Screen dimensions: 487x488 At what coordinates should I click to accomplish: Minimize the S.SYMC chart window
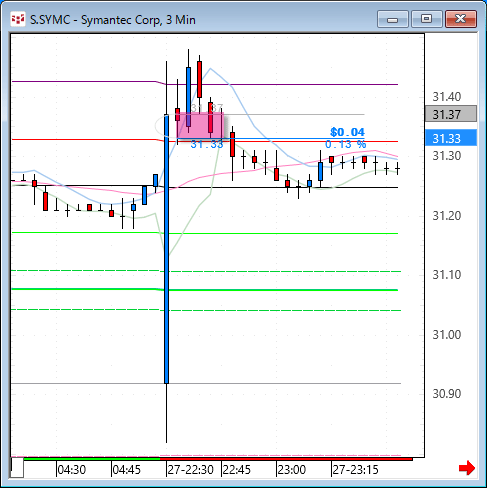pyautogui.click(x=393, y=19)
